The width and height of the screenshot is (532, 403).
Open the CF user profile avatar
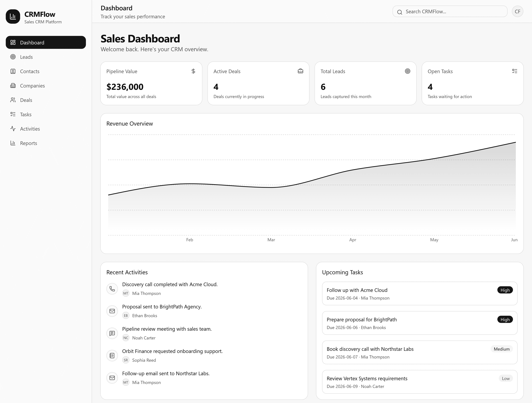coord(518,11)
